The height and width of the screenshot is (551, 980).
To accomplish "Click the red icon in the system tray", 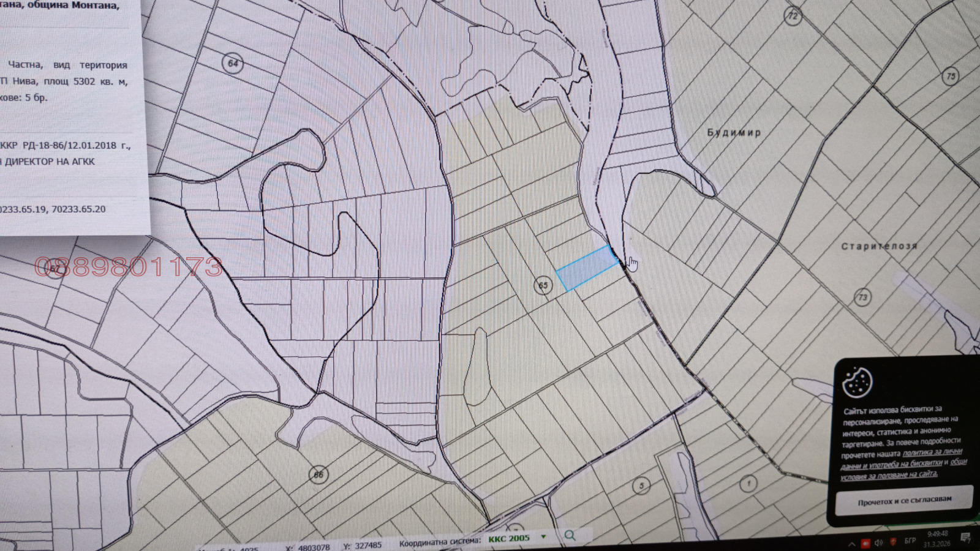I will tap(865, 543).
